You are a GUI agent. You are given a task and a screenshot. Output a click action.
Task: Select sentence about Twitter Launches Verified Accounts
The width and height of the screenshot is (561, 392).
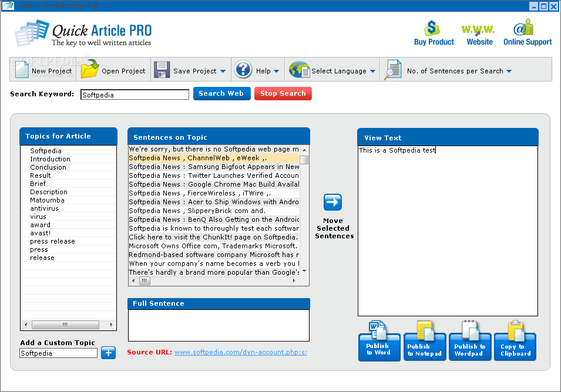coord(214,175)
